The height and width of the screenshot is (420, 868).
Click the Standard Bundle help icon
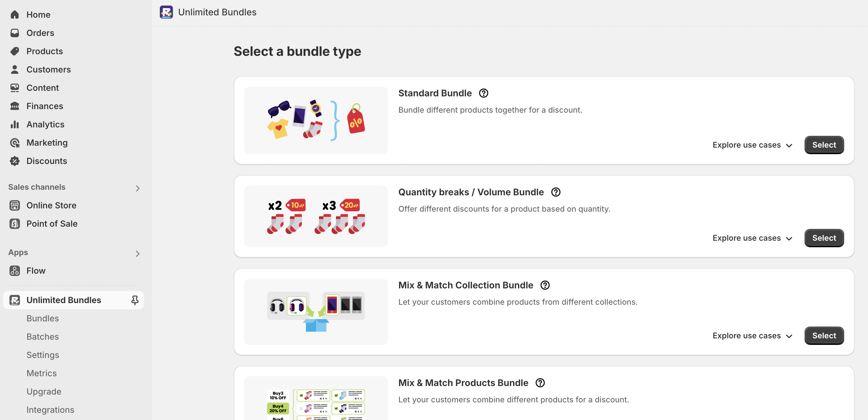click(484, 93)
